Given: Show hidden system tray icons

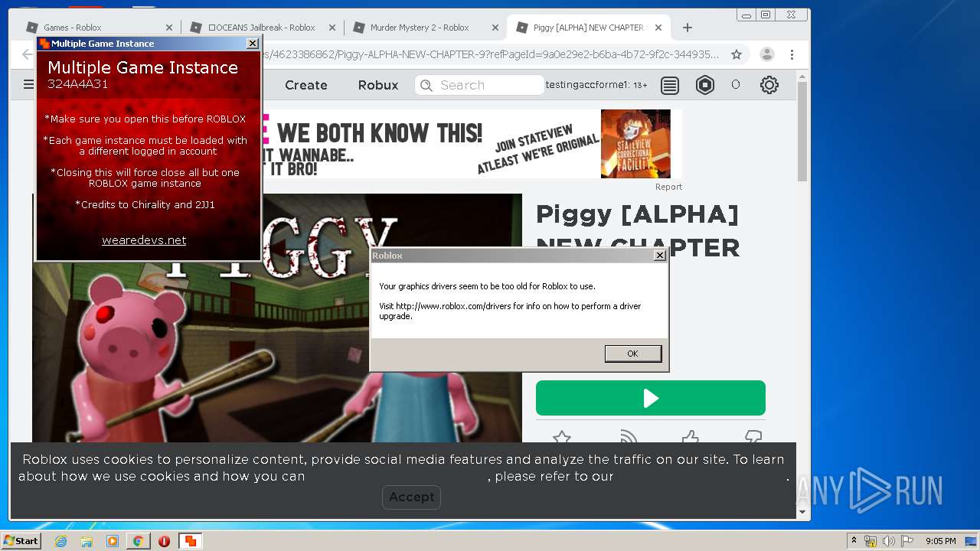Looking at the screenshot, I should [x=854, y=541].
